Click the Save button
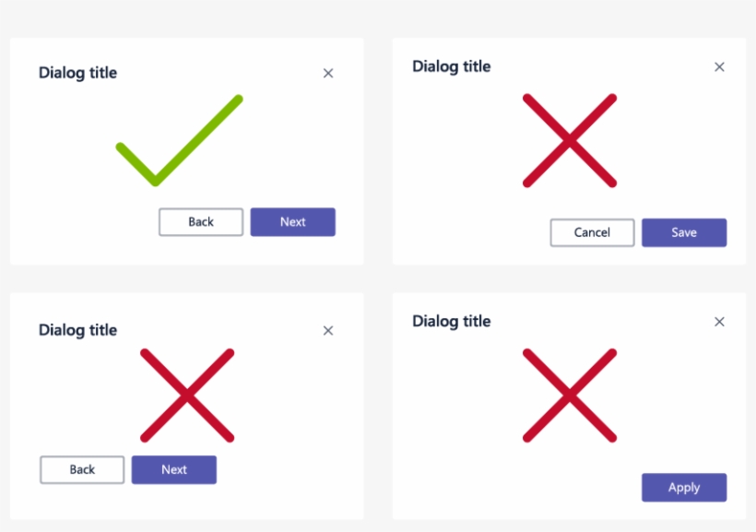Image resolution: width=756 pixels, height=532 pixels. coord(684,232)
